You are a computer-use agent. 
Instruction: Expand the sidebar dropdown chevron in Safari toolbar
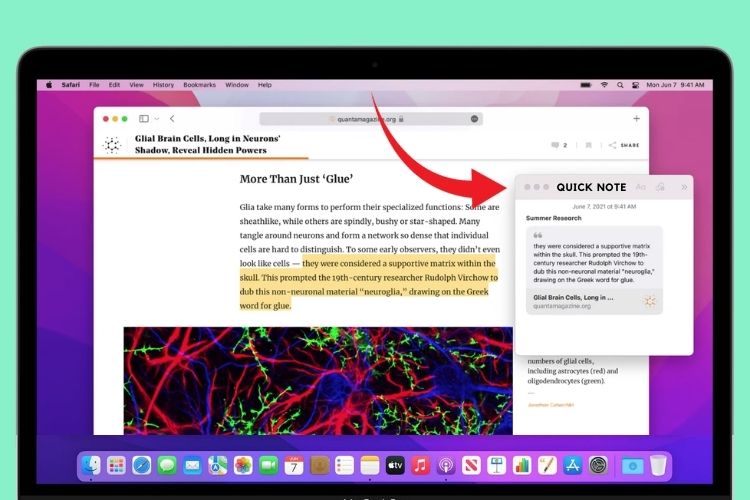click(156, 119)
